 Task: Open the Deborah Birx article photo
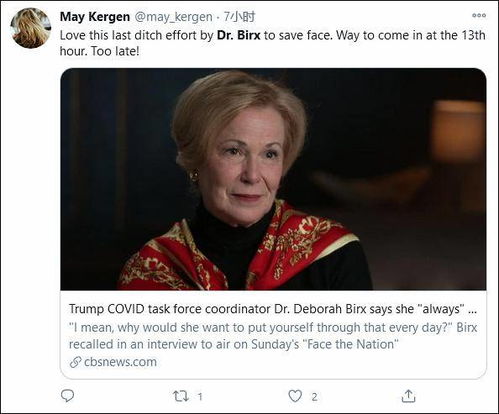273,179
